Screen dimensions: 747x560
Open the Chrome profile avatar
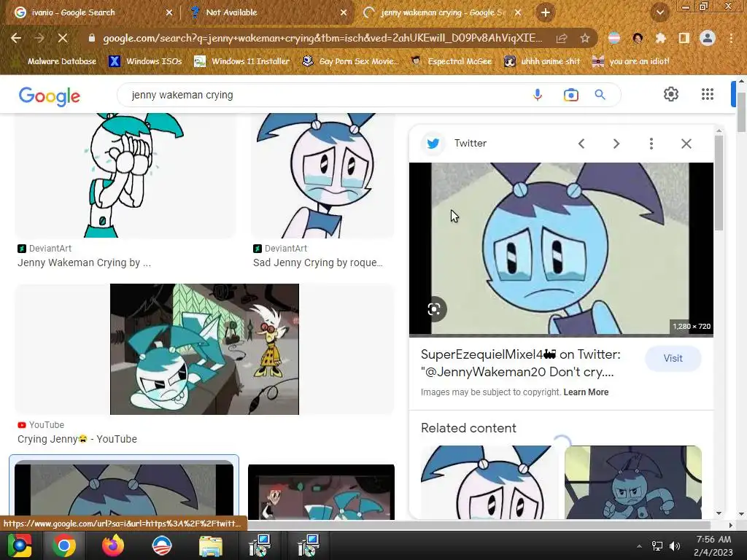708,38
